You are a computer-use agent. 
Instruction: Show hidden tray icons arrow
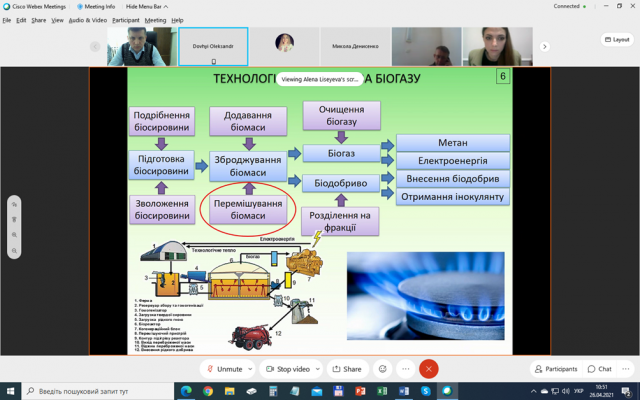[x=533, y=391]
